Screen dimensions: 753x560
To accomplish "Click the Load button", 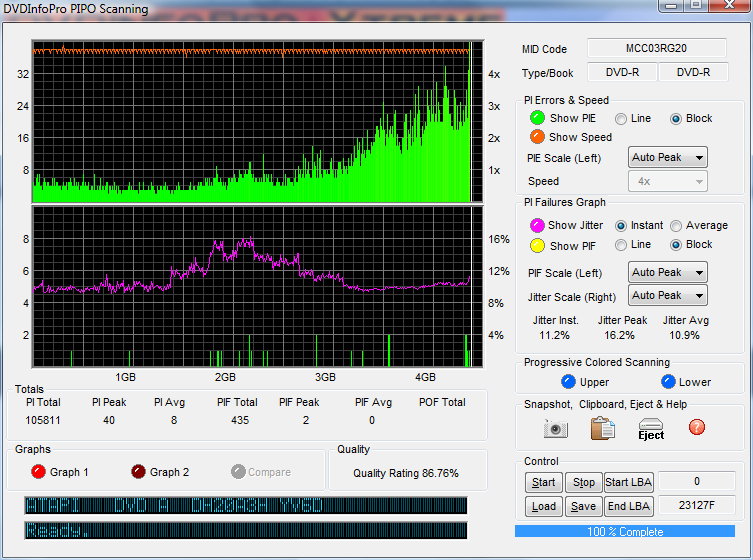I will click(544, 506).
